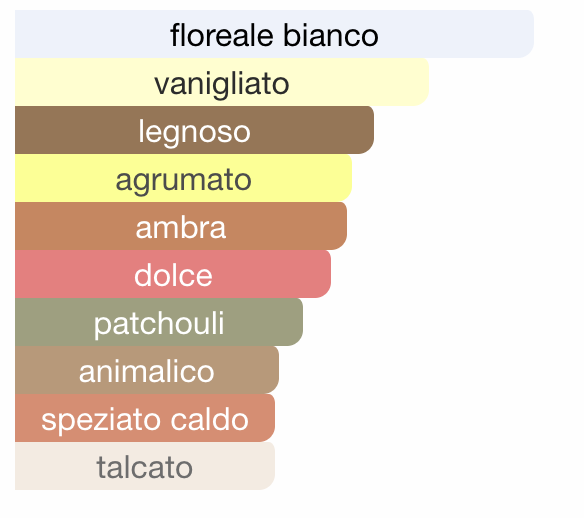The height and width of the screenshot is (518, 584).
Task: Click the 'animalico' text label
Action: pos(147,371)
